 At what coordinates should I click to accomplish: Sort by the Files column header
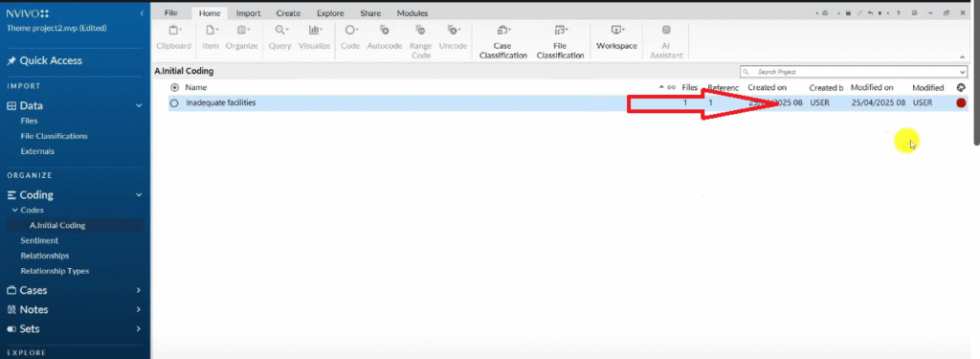click(689, 87)
